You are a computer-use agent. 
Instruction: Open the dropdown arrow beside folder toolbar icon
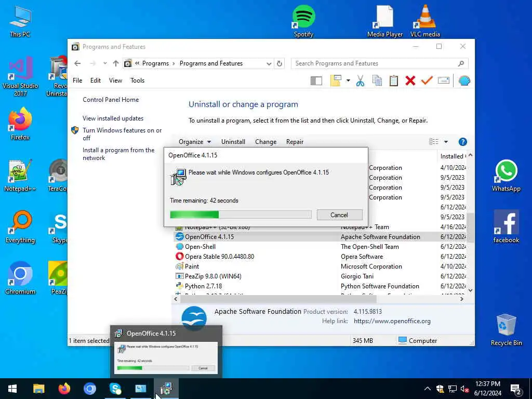348,81
